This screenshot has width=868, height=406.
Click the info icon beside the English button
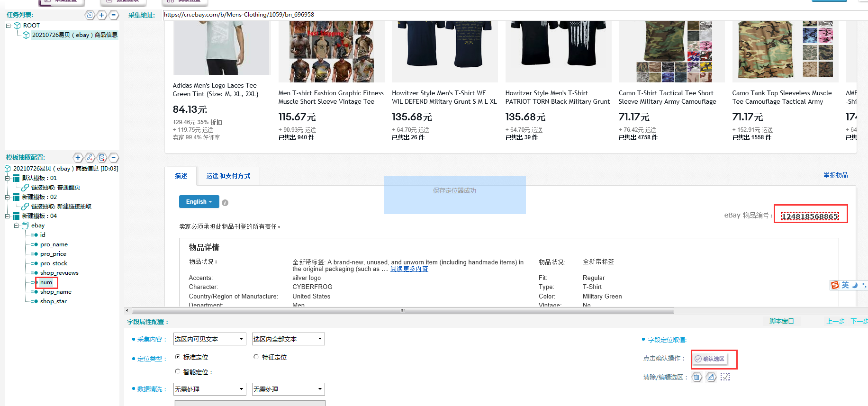pos(225,203)
